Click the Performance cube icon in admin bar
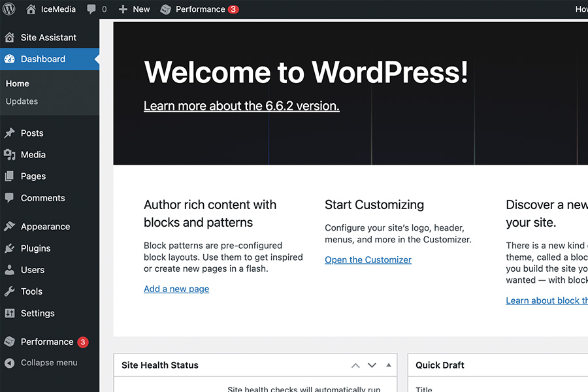This screenshot has height=392, width=588. pyautogui.click(x=165, y=9)
